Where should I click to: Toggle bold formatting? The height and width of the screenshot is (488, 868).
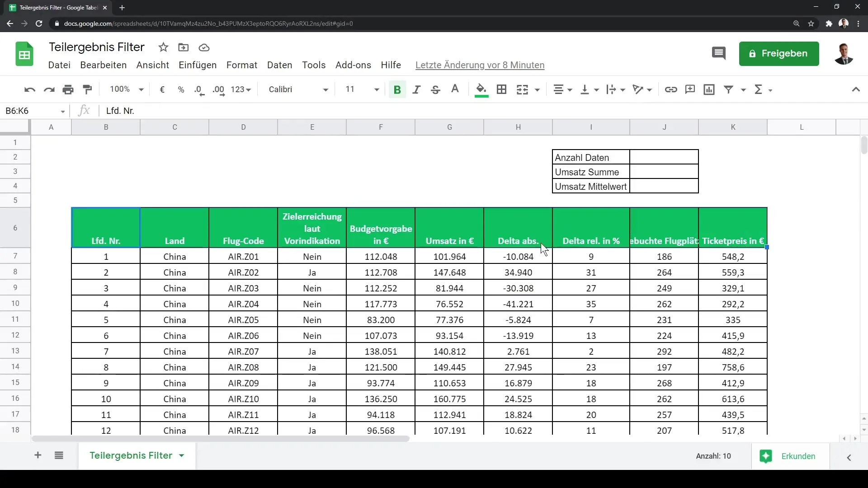click(x=397, y=89)
